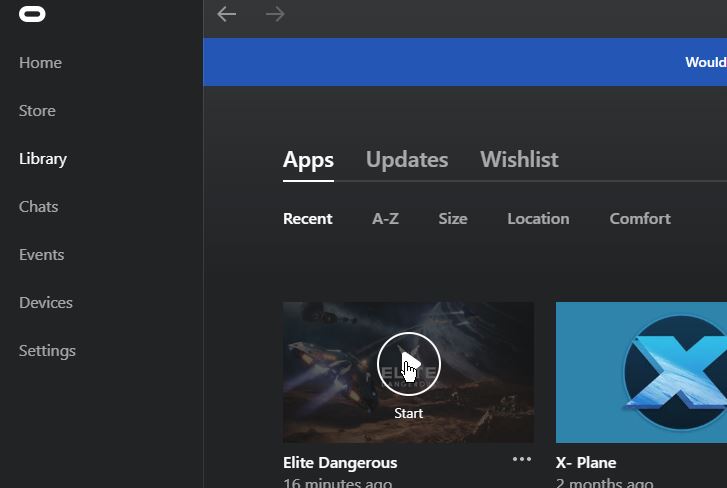Select Library in the sidebar
The height and width of the screenshot is (488, 727).
pos(43,159)
